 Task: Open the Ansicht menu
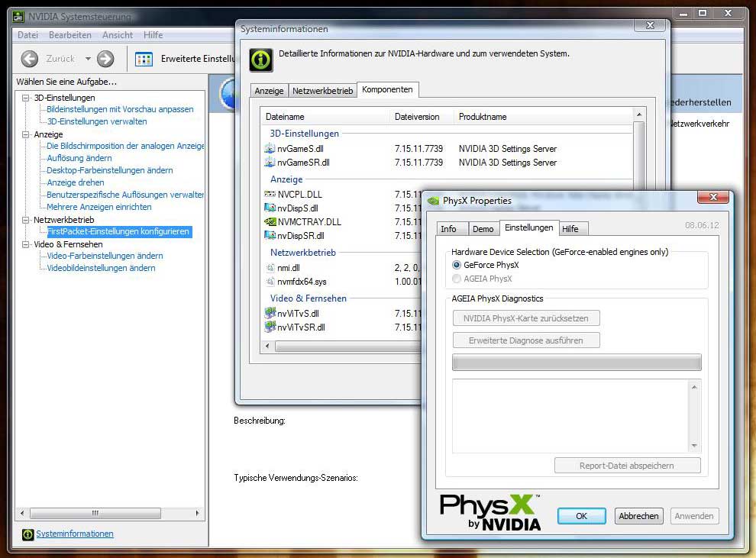point(117,34)
